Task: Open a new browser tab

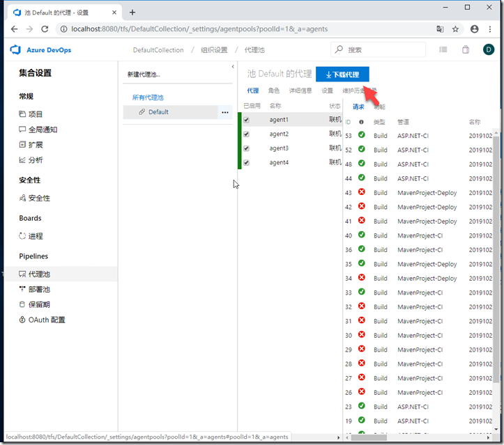Action: point(132,13)
